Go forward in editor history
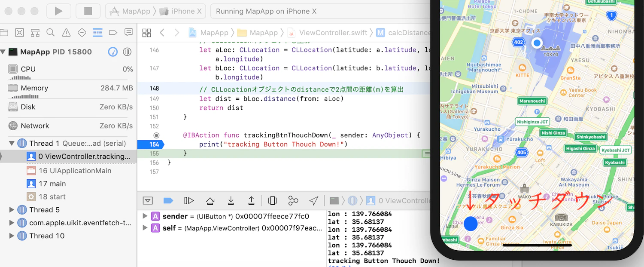This screenshot has height=267, width=644. pyautogui.click(x=176, y=33)
